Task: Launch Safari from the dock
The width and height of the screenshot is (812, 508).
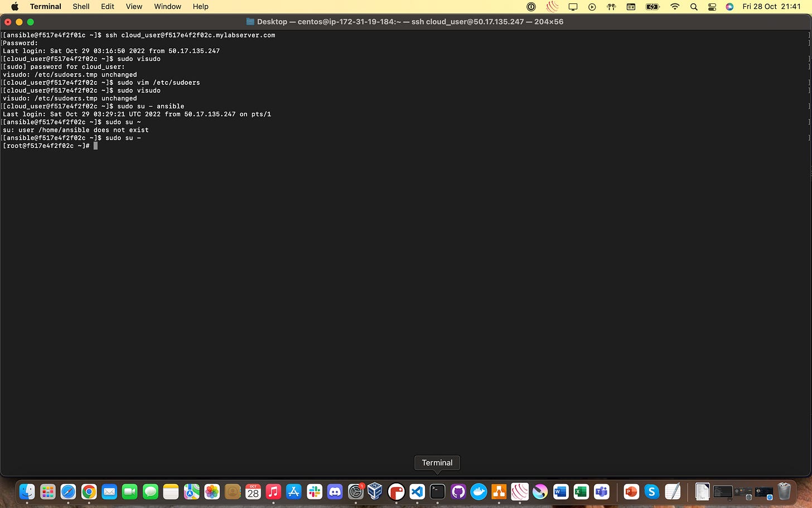Action: tap(68, 492)
